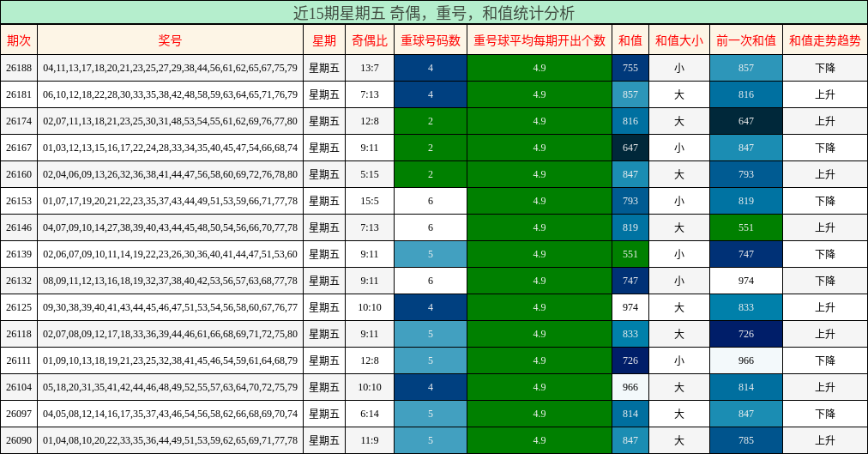Click the winning numbers starting 02,06,07,09

(x=170, y=254)
